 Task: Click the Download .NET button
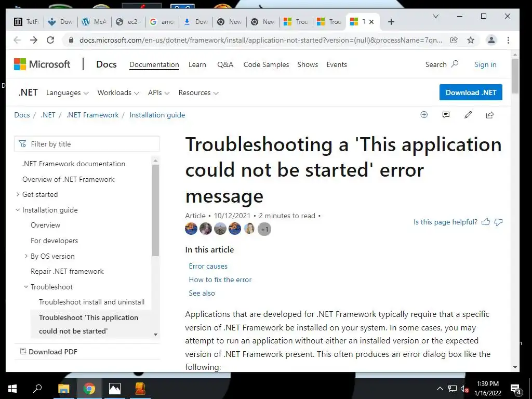click(471, 92)
